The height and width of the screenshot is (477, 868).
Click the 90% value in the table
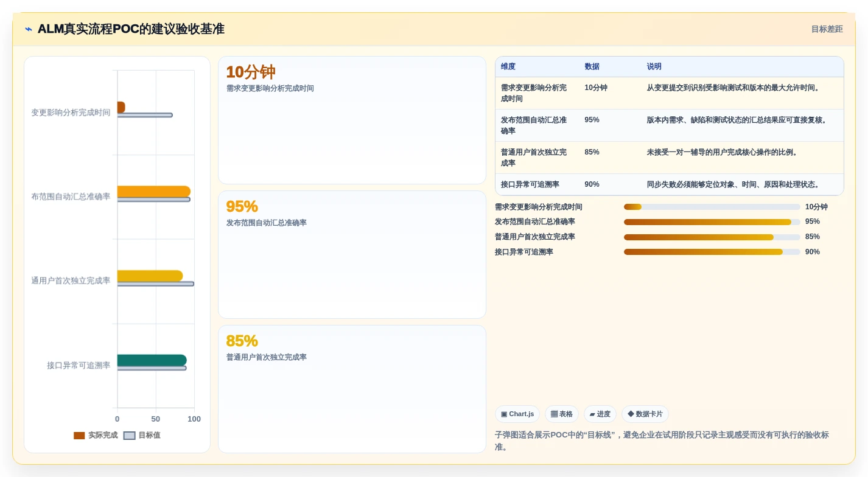coord(592,184)
